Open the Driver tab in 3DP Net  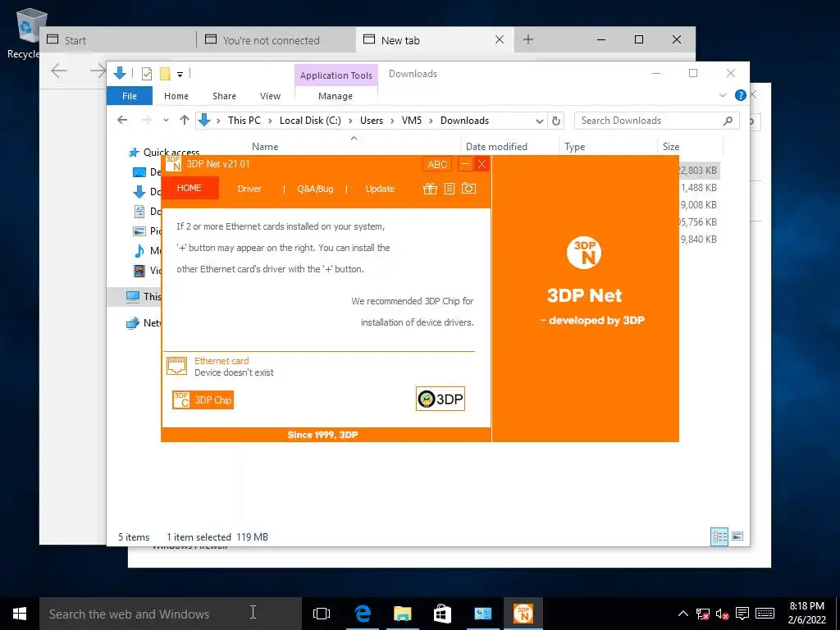tap(249, 189)
